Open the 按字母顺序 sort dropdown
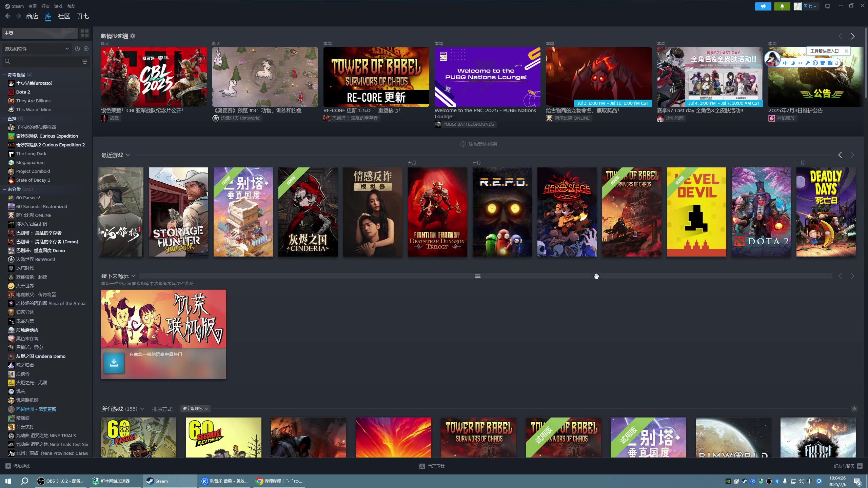The image size is (868, 488). (195, 409)
